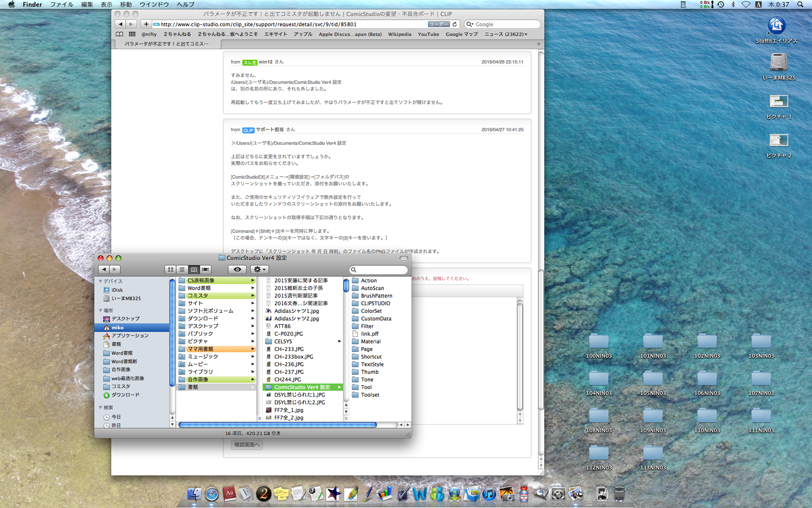Launch iTunes from the Dock
Image resolution: width=812 pixels, height=508 pixels.
coord(489,494)
